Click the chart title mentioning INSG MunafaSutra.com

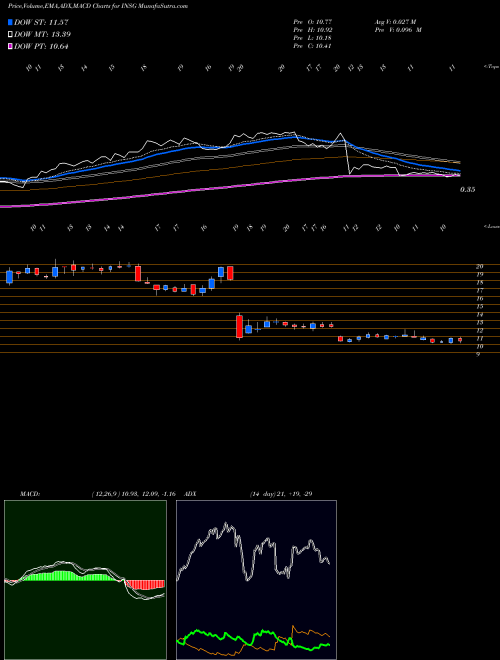pyautogui.click(x=98, y=6)
